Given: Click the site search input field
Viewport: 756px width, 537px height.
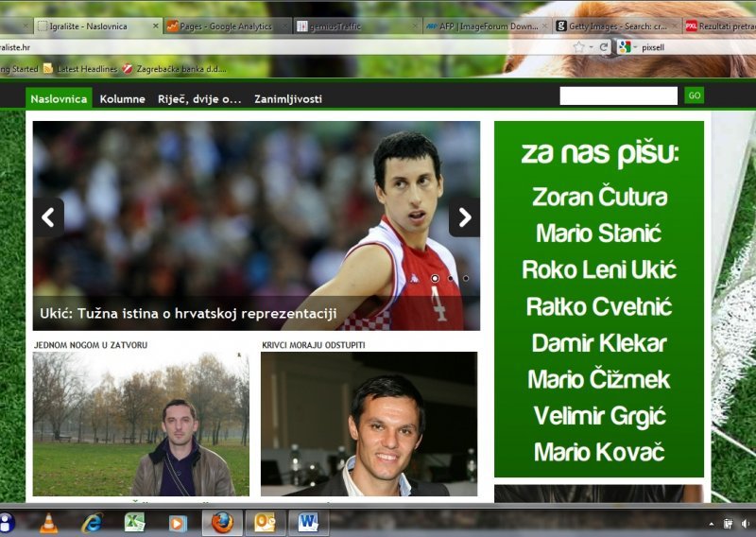Looking at the screenshot, I should pyautogui.click(x=618, y=95).
